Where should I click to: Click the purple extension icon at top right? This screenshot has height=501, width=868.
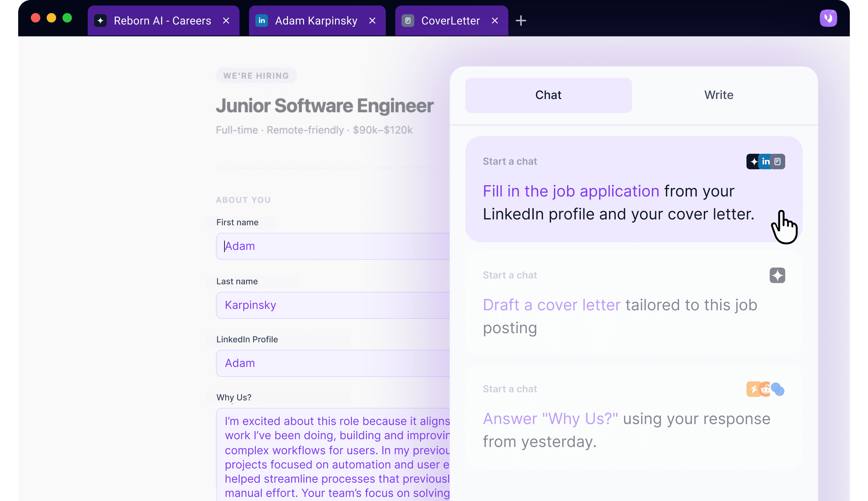click(x=828, y=18)
